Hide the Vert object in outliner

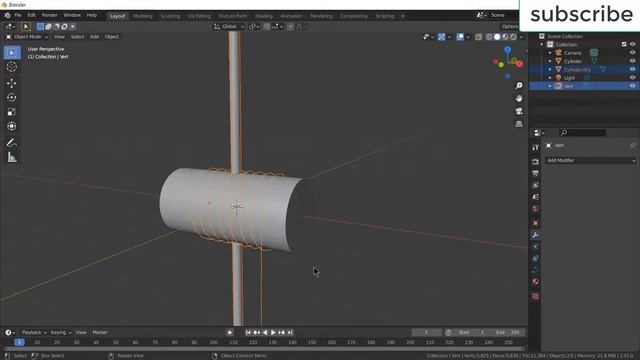click(x=632, y=86)
